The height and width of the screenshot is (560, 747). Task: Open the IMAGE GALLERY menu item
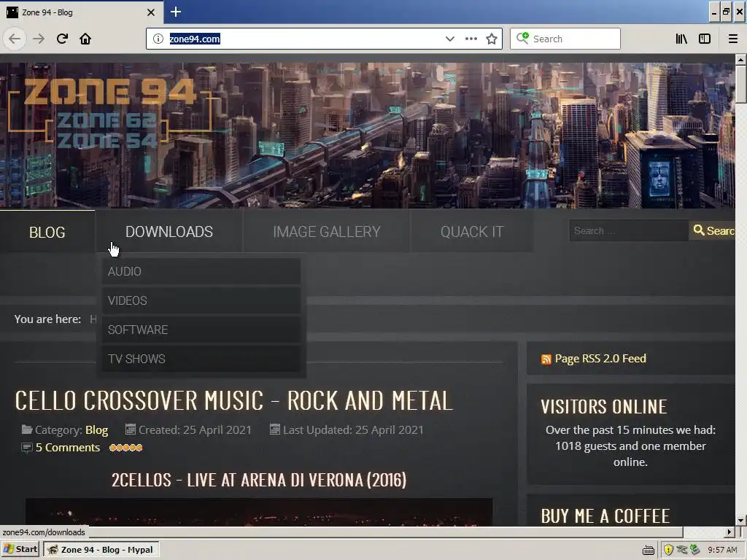click(x=327, y=232)
